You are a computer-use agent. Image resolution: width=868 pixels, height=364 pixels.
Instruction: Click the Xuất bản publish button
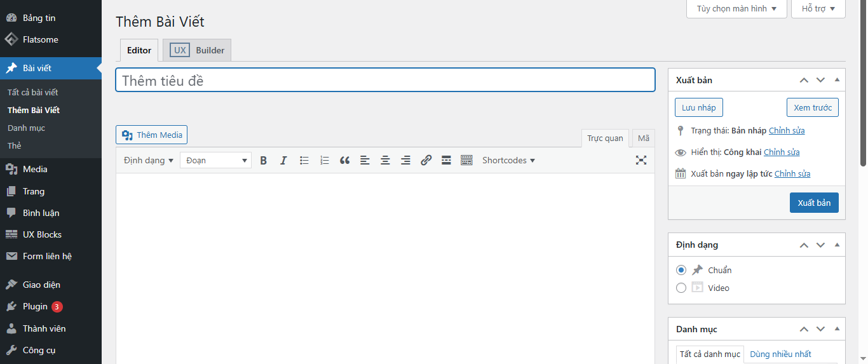(814, 203)
